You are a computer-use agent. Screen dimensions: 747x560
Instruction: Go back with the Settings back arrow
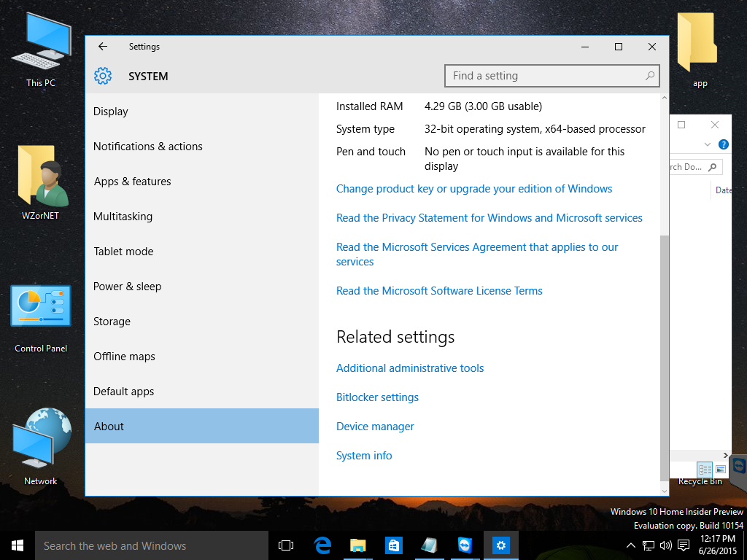tap(103, 46)
